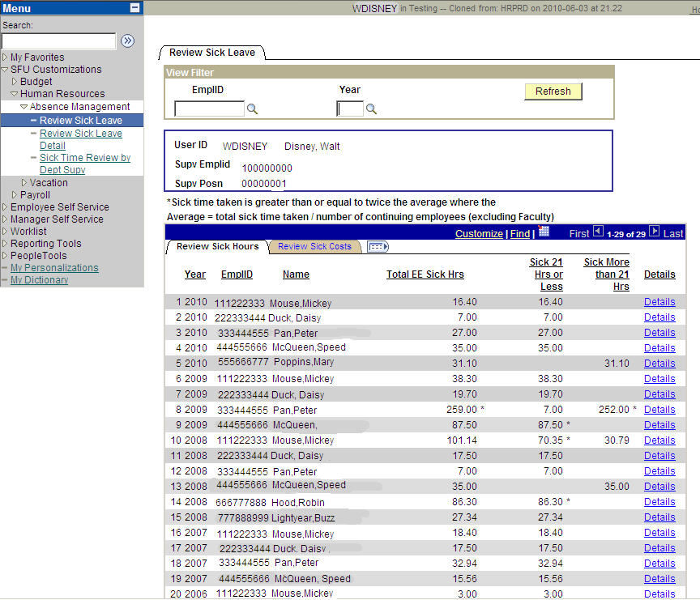The height and width of the screenshot is (600, 700).
Task: Collapse the Menu panel with minimize icon
Action: point(134,8)
